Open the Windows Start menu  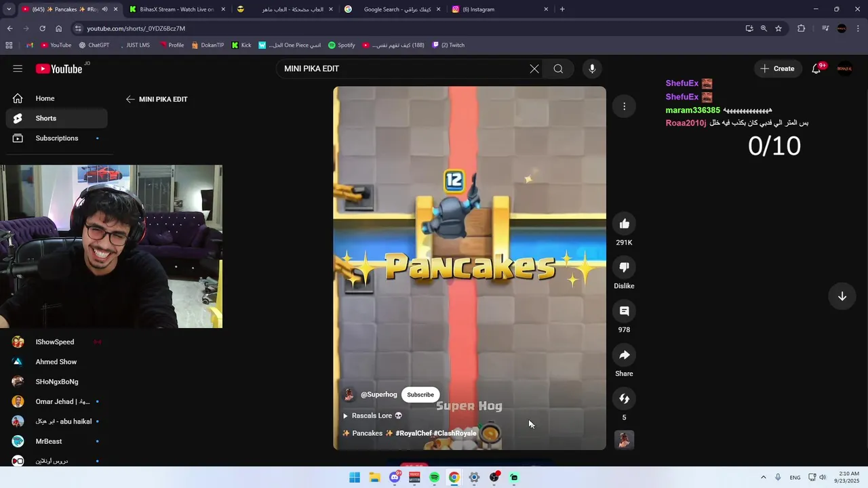tap(355, 477)
